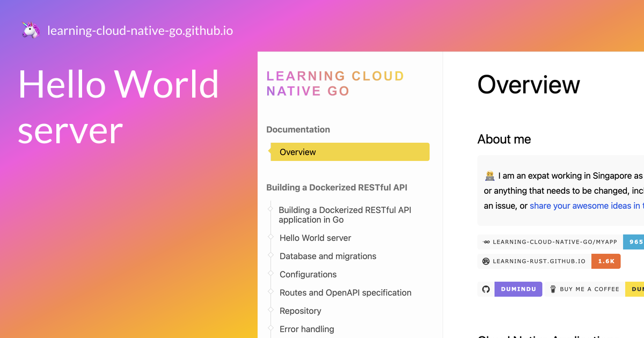Open the learning-cloud-native-go.github.io header link
Screen dimensions: 644x338
point(141,31)
